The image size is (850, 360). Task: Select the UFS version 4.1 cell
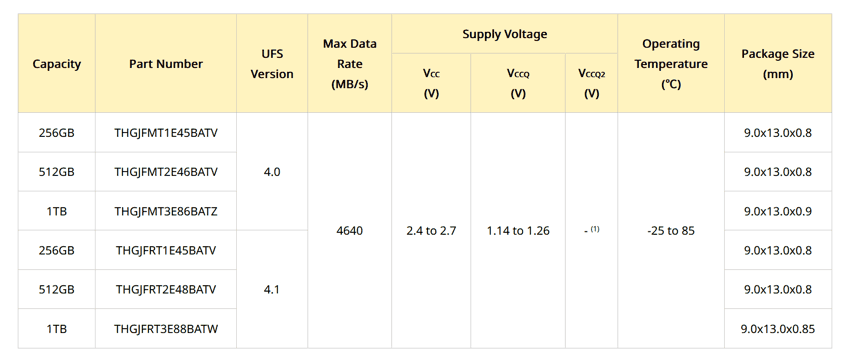coord(272,290)
